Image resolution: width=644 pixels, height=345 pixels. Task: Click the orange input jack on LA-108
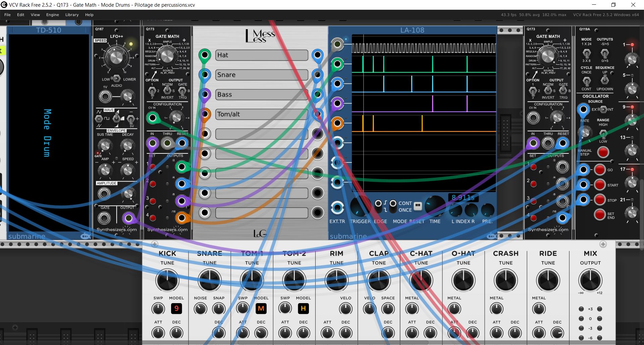click(x=337, y=123)
